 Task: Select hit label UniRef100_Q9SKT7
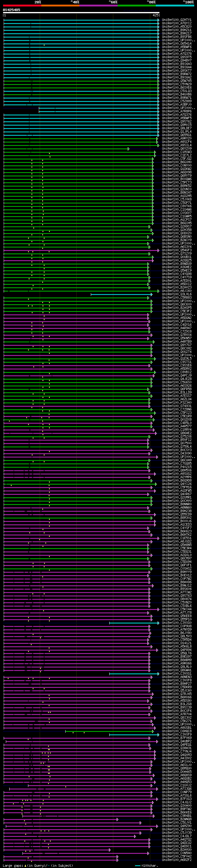(176, 71)
